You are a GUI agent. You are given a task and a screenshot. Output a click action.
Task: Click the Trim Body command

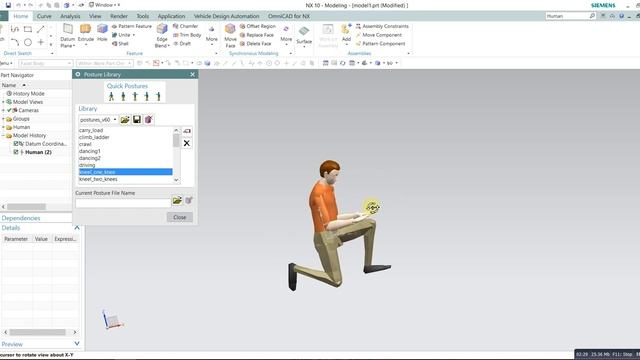[187, 35]
